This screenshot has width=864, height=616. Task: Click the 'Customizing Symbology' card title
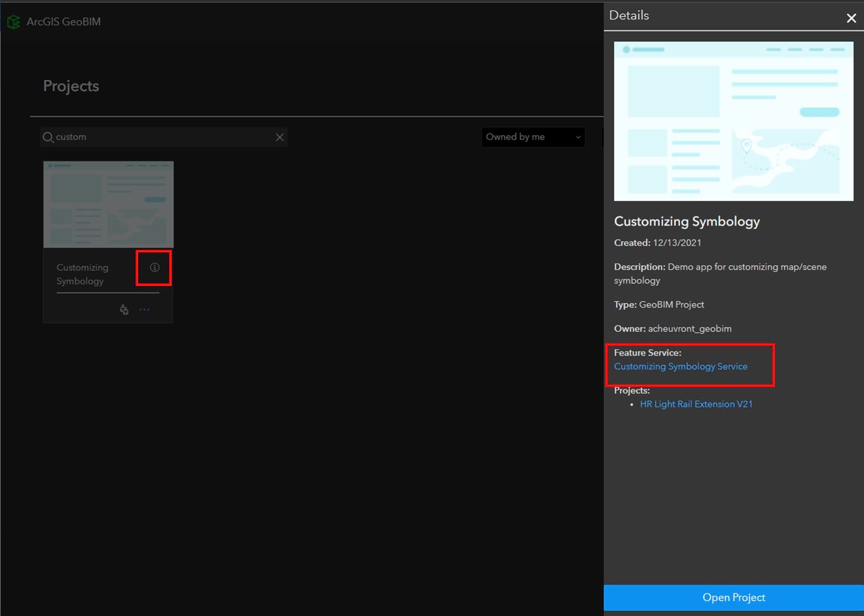click(83, 274)
